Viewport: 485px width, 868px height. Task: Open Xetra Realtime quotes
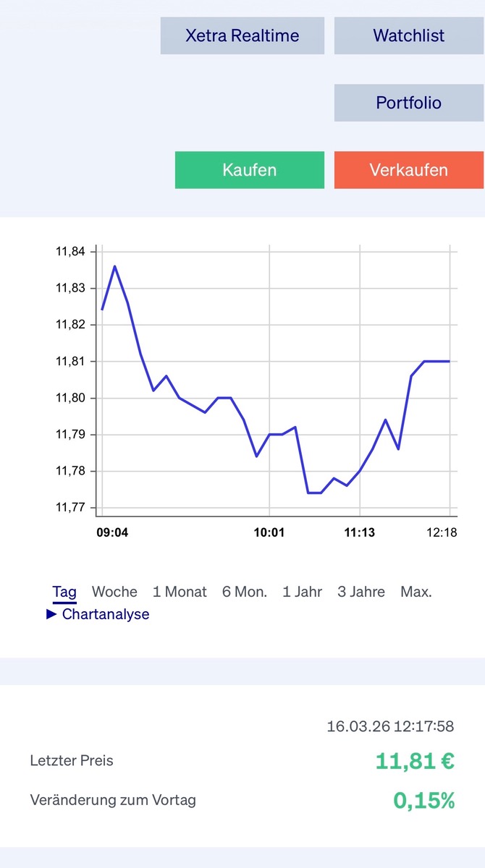pyautogui.click(x=242, y=35)
